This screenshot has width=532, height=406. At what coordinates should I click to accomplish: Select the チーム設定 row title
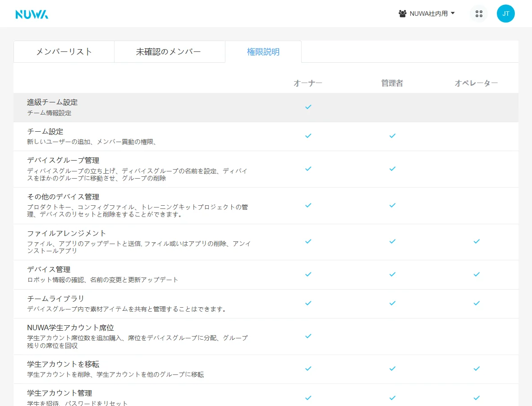[x=45, y=131]
